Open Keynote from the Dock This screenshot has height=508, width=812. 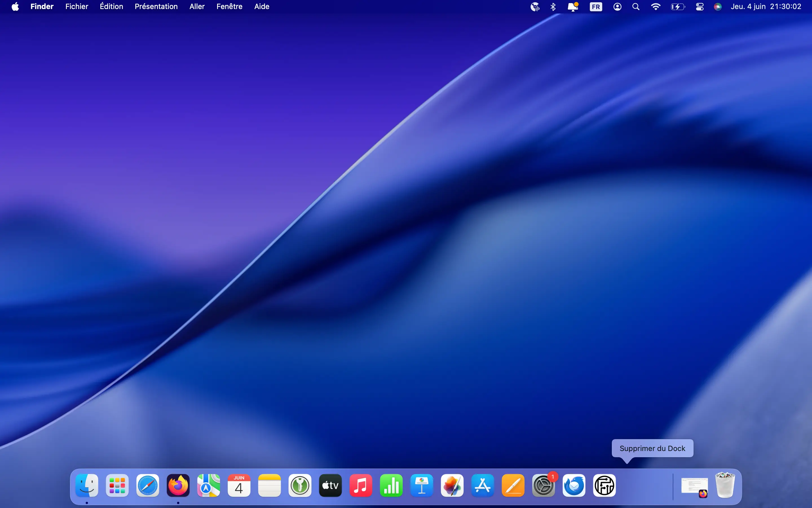pyautogui.click(x=422, y=485)
